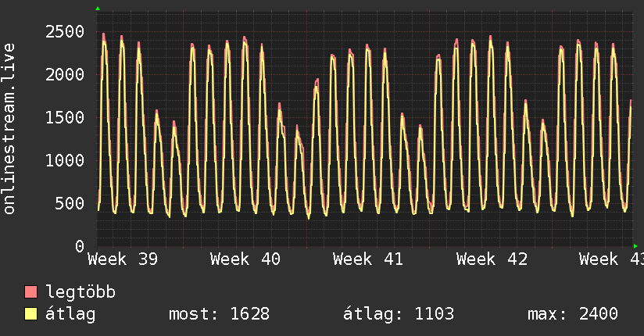Click the 2000 y-axis label
This screenshot has width=644, height=336.
65,75
